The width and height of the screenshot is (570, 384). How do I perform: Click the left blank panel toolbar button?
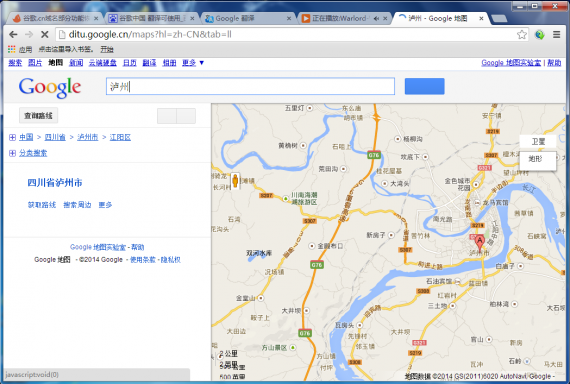point(167,116)
